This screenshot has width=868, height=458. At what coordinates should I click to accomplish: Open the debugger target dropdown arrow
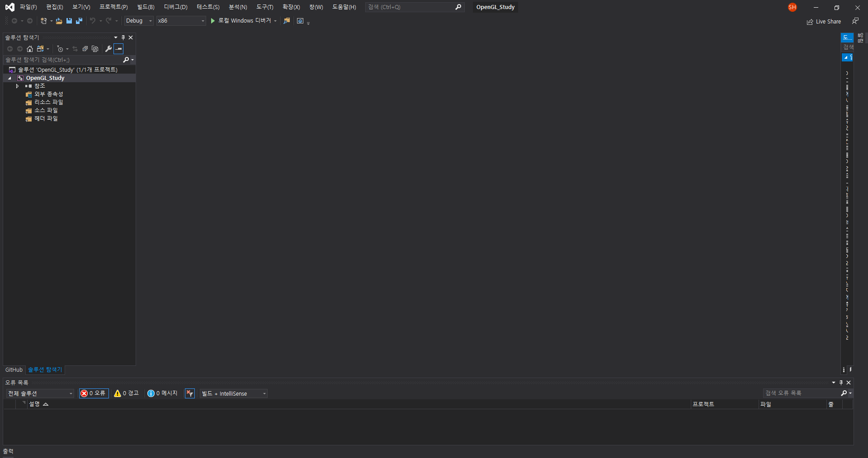coord(275,21)
